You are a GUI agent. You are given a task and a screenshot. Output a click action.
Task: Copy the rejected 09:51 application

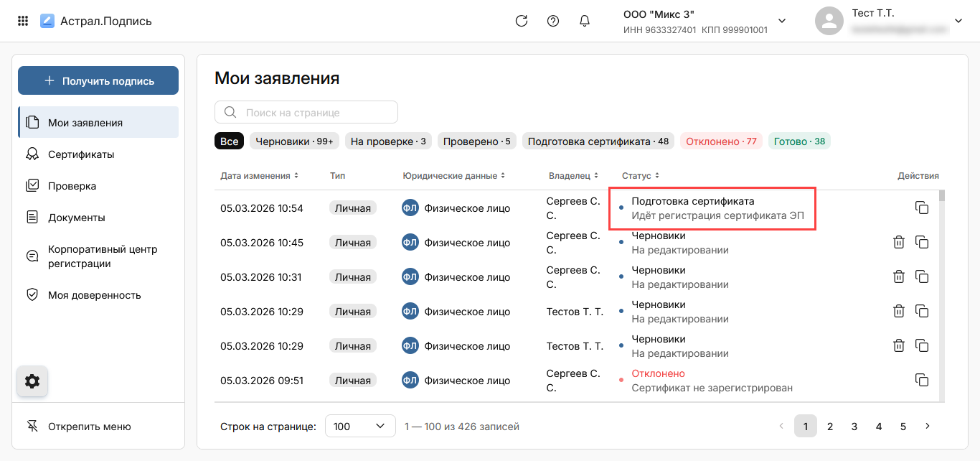pyautogui.click(x=922, y=381)
